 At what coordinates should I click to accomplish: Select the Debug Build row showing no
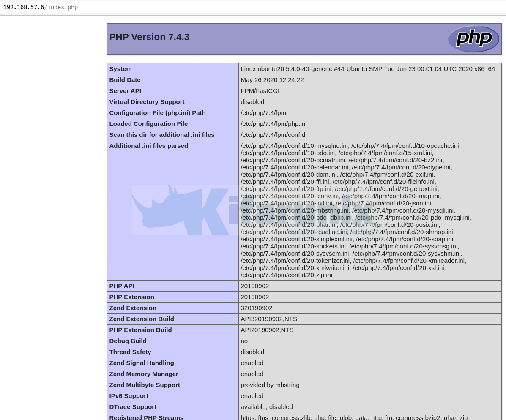tap(244, 341)
